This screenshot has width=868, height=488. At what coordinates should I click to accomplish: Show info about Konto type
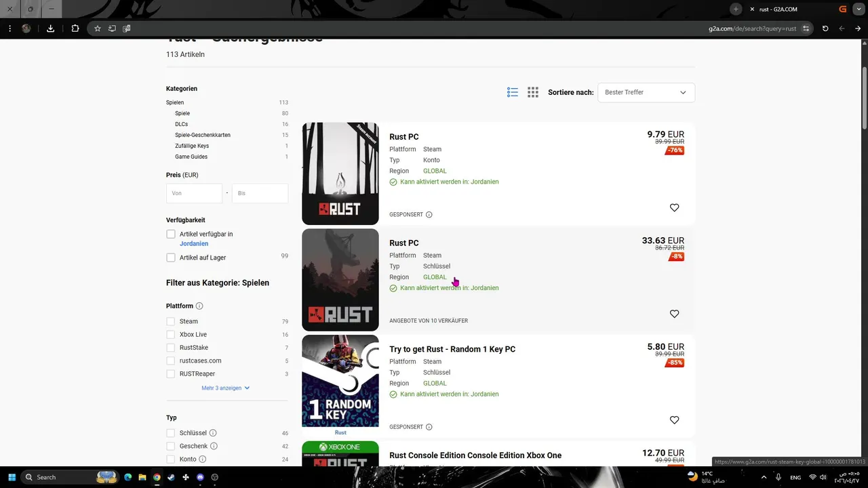202,459
